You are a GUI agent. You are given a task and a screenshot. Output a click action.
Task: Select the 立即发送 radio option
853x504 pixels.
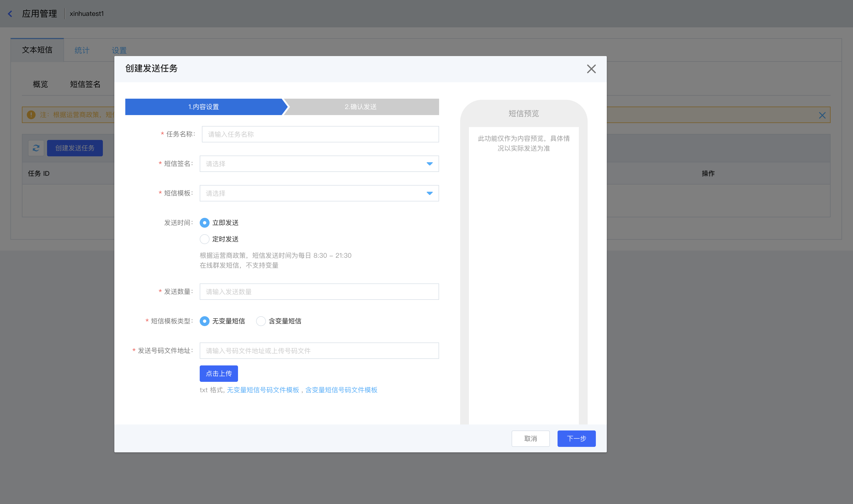click(x=204, y=223)
